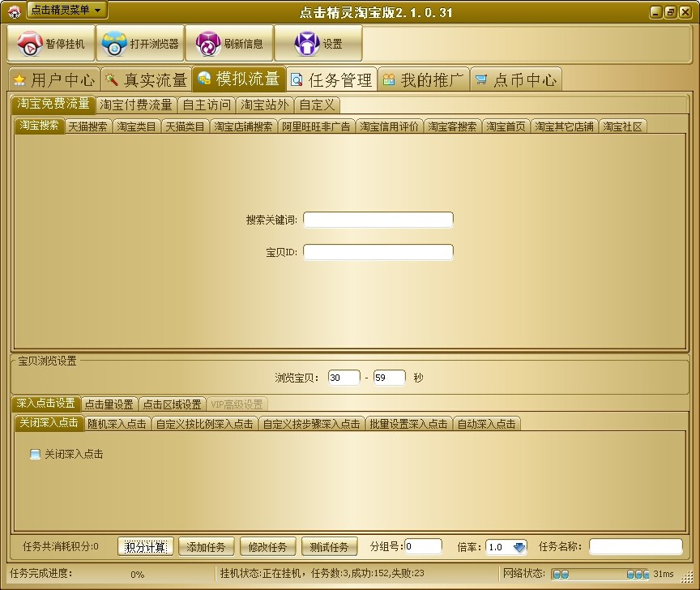Select the 深入点击设置 tab

tap(46, 404)
